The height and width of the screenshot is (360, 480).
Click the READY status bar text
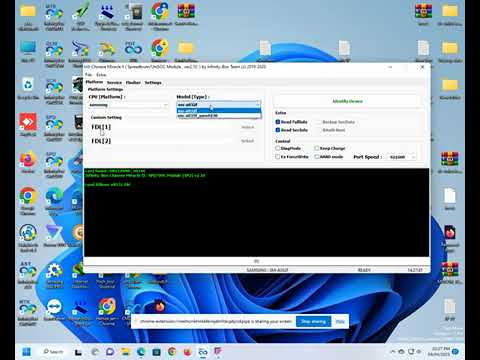point(364,270)
